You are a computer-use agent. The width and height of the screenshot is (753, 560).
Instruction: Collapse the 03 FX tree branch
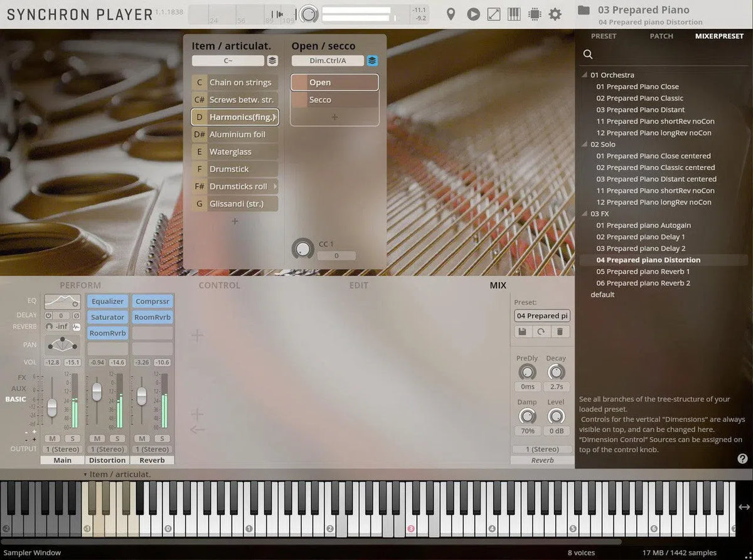tap(584, 213)
